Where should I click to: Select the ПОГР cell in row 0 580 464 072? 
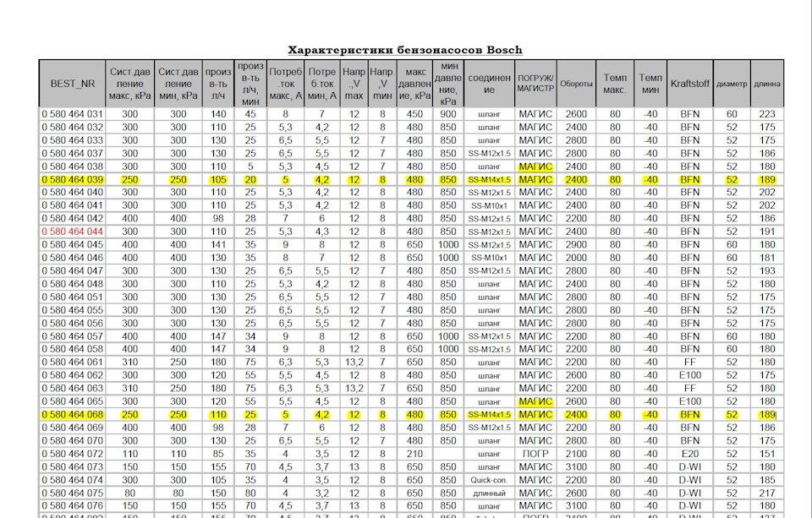tap(535, 454)
